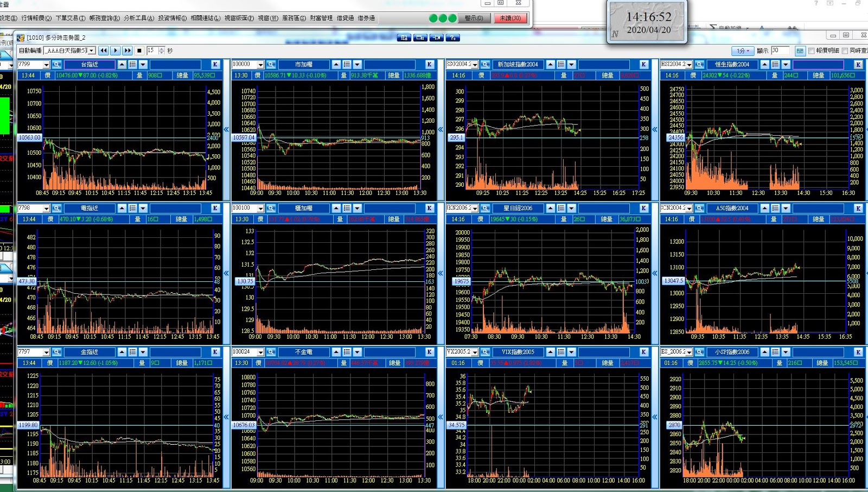Open K-line chart for 金指近 panel
868x492 pixels.
click(x=215, y=352)
